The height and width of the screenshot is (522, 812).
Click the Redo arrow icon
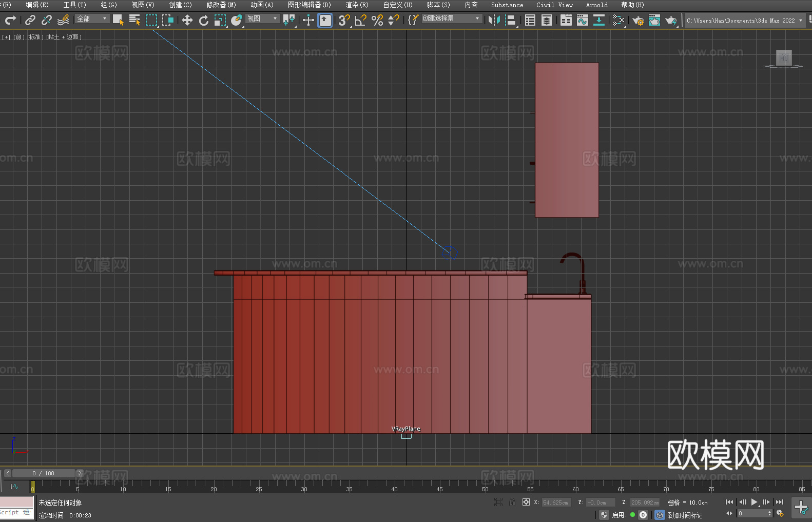point(10,20)
